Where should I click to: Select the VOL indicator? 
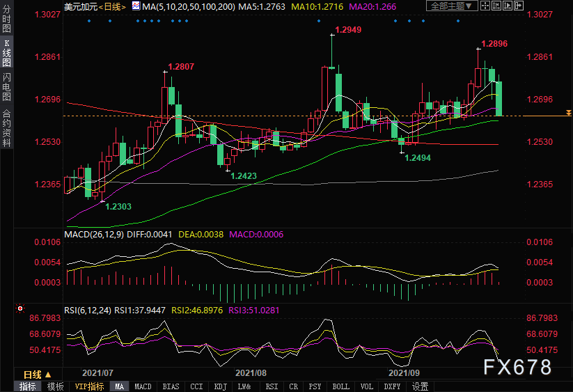[366, 386]
